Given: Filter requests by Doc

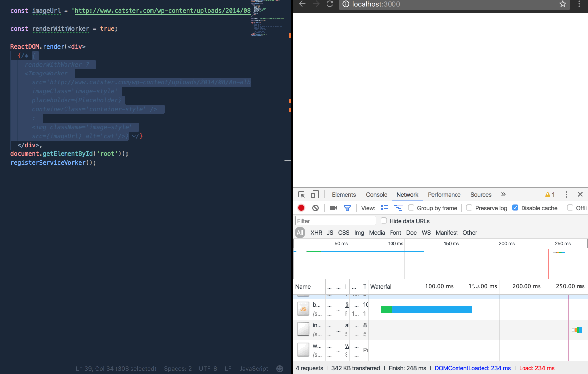Looking at the screenshot, I should (x=411, y=233).
